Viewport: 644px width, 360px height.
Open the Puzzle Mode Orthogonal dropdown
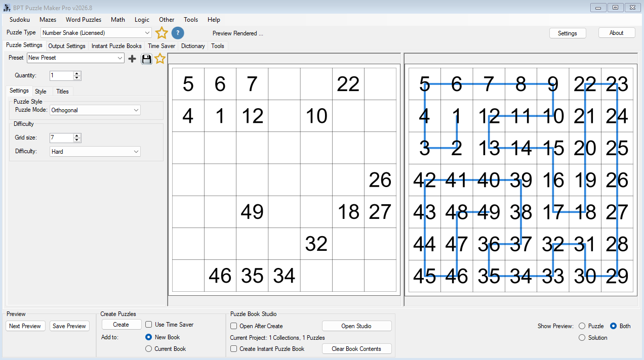point(95,110)
